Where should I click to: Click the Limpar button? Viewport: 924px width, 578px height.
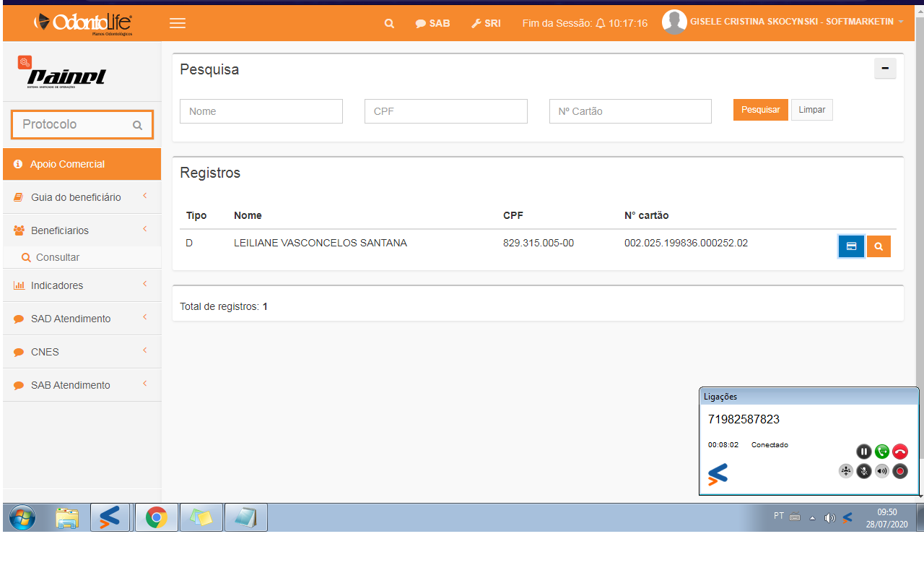[x=812, y=110]
